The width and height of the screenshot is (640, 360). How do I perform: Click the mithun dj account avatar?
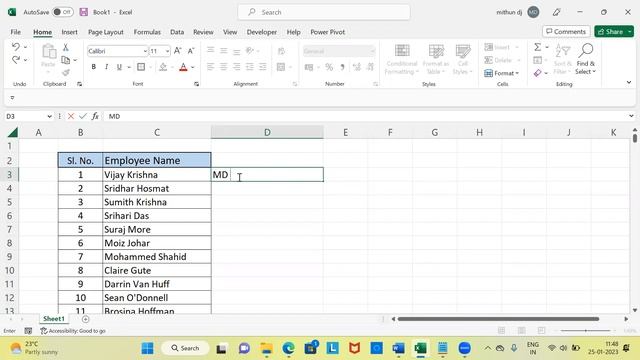[x=533, y=12]
